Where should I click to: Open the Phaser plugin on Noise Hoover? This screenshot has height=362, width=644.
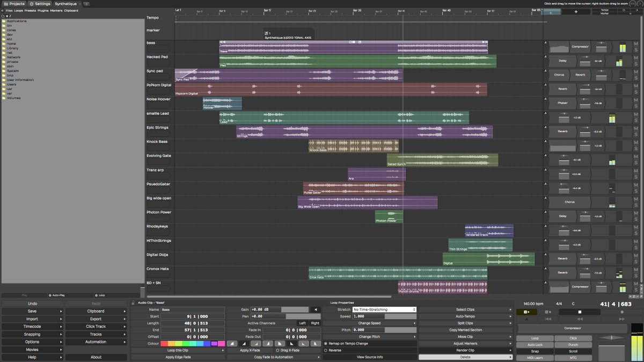[x=562, y=103]
